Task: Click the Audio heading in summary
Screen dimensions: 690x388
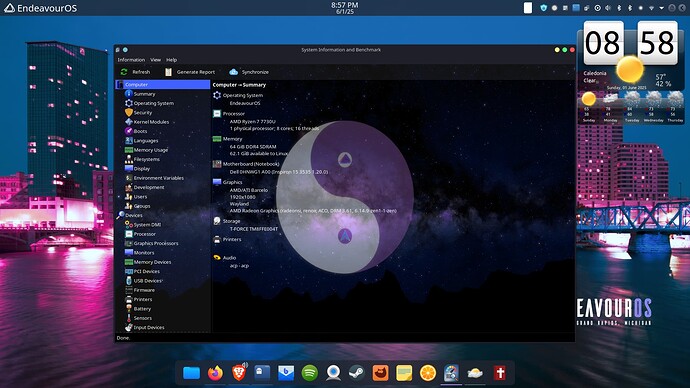Action: click(229, 258)
